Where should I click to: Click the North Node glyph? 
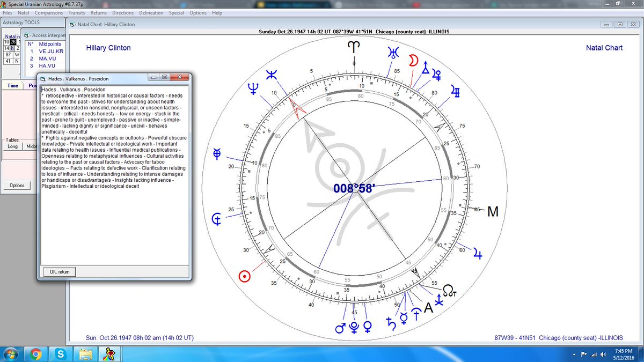tap(449, 291)
